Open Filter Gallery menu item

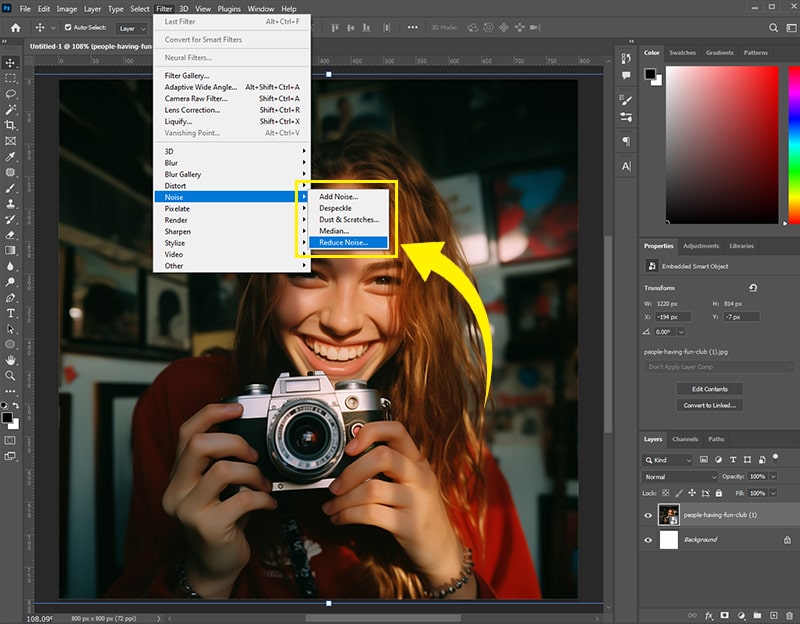pos(232,76)
